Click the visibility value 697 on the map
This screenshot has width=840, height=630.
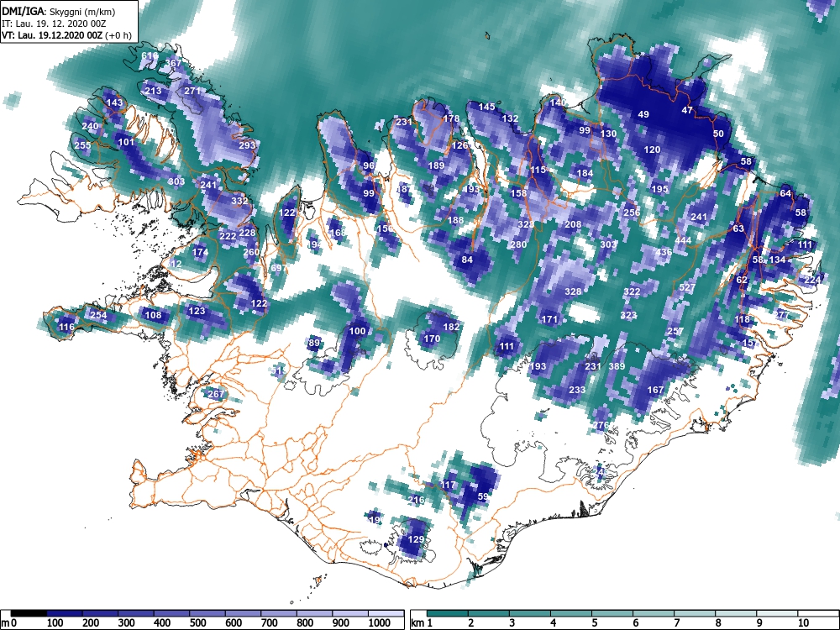tap(279, 268)
